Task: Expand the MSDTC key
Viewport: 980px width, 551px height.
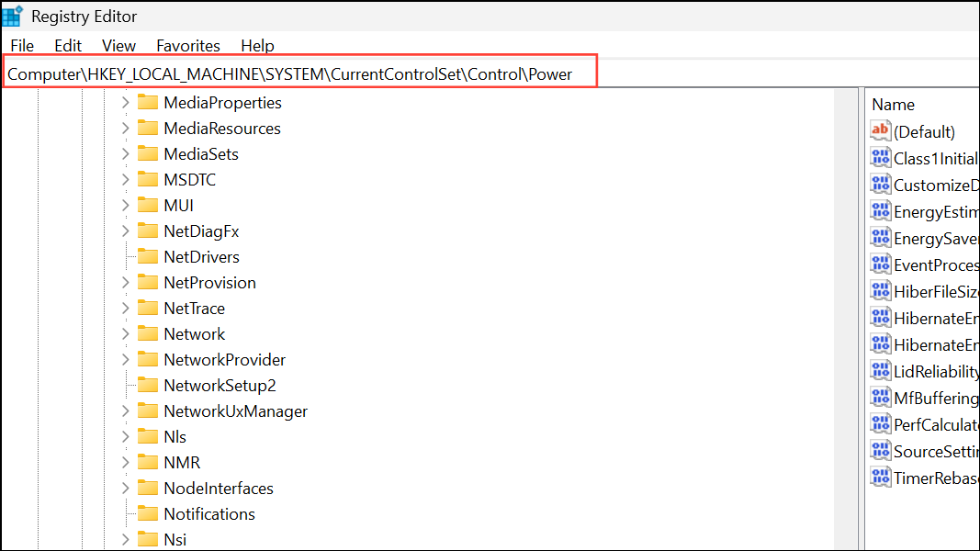Action: [126, 179]
